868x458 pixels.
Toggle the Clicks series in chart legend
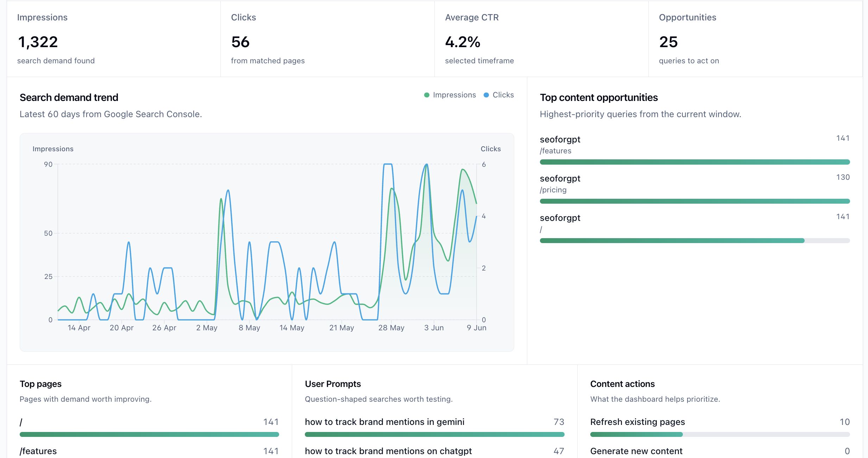(x=499, y=95)
